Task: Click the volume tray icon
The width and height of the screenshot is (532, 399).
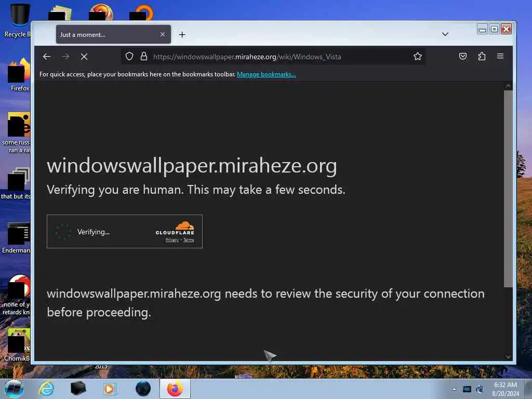Action: 480,389
